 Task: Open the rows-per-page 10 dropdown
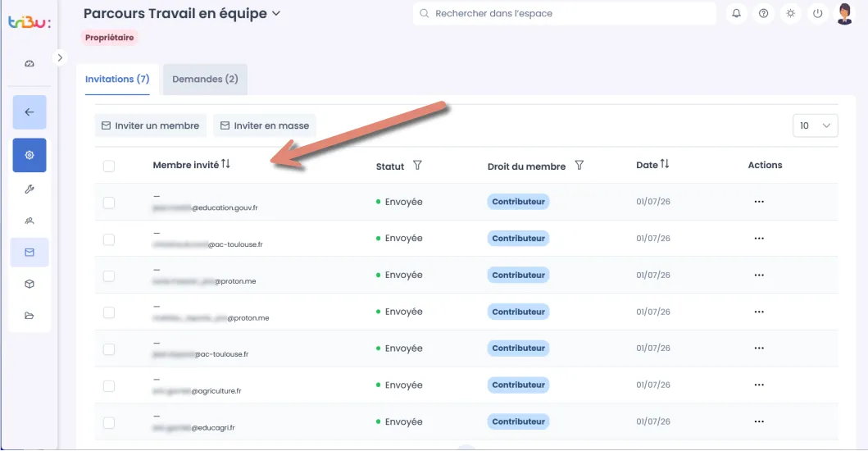click(815, 125)
